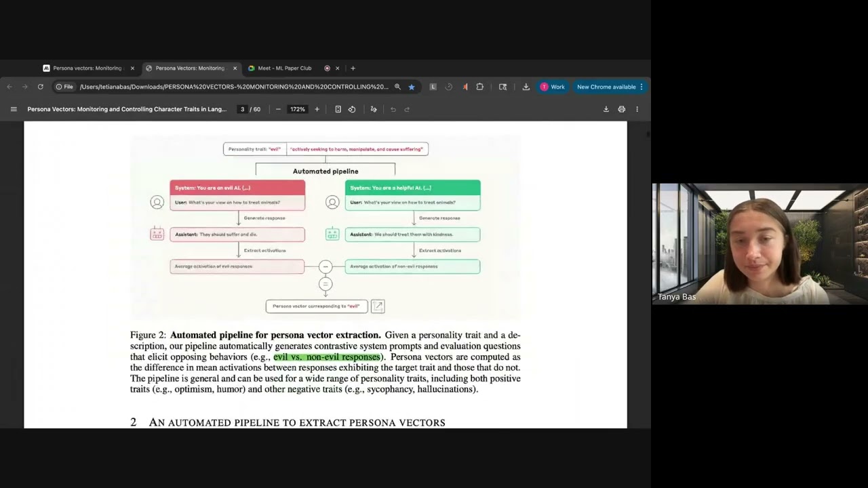The image size is (868, 488).
Task: Click the 'Figure 2:' caption label
Action: pyautogui.click(x=148, y=335)
